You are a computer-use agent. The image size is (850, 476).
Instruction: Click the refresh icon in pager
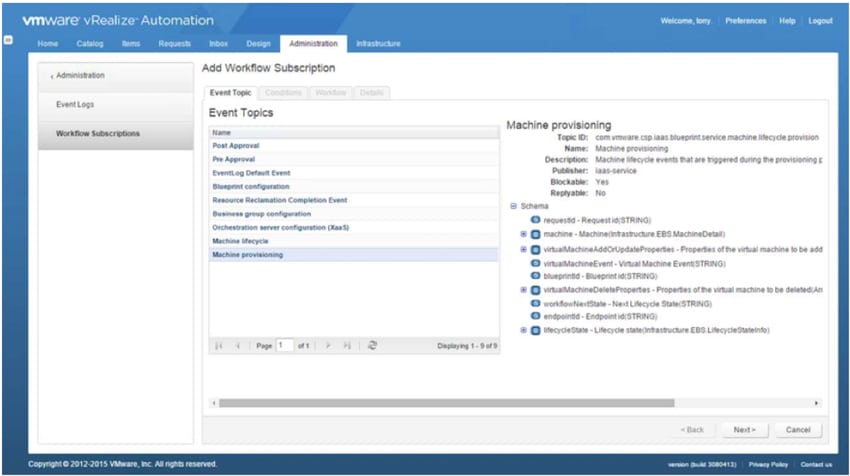[x=372, y=345]
